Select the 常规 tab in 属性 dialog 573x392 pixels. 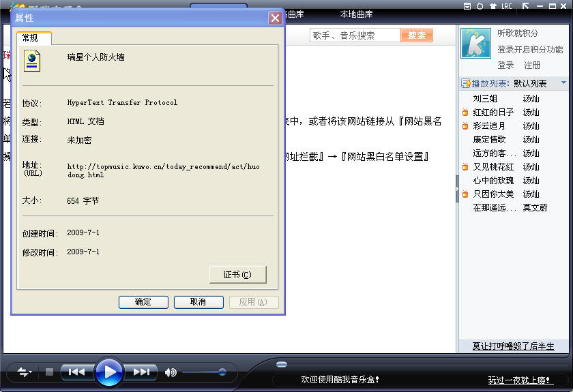[x=33, y=38]
